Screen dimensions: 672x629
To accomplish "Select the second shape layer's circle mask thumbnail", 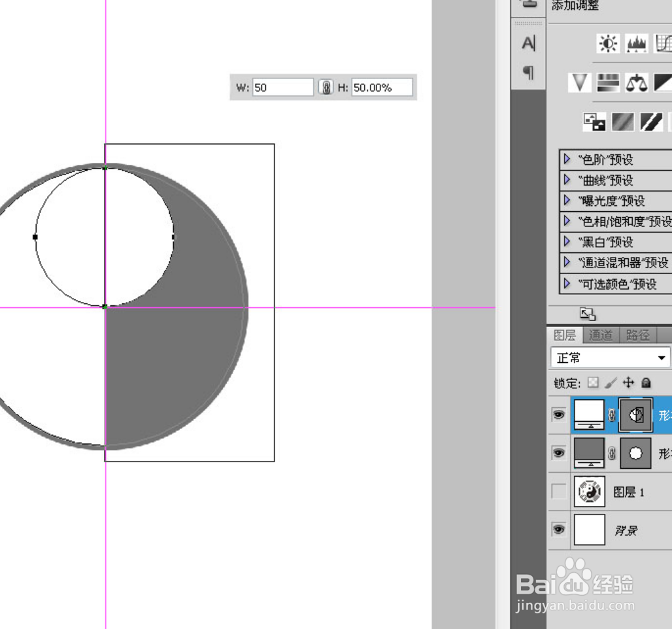I will click(x=635, y=452).
